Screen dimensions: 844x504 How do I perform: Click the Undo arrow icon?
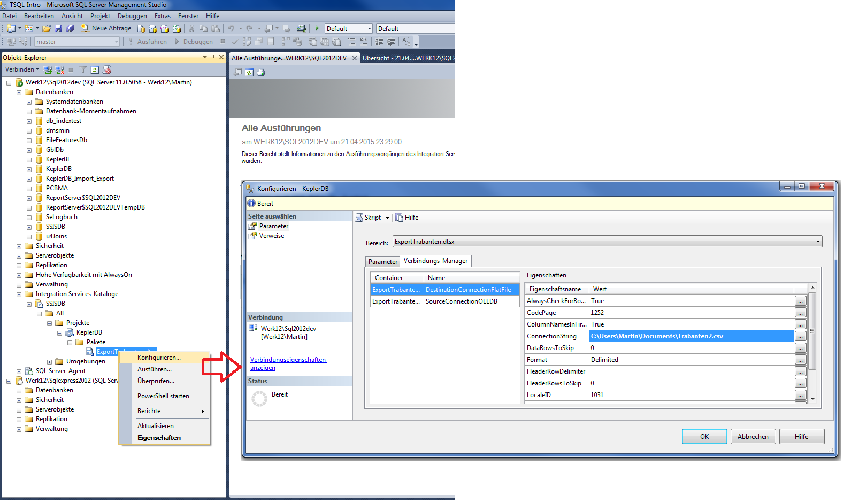(x=231, y=28)
